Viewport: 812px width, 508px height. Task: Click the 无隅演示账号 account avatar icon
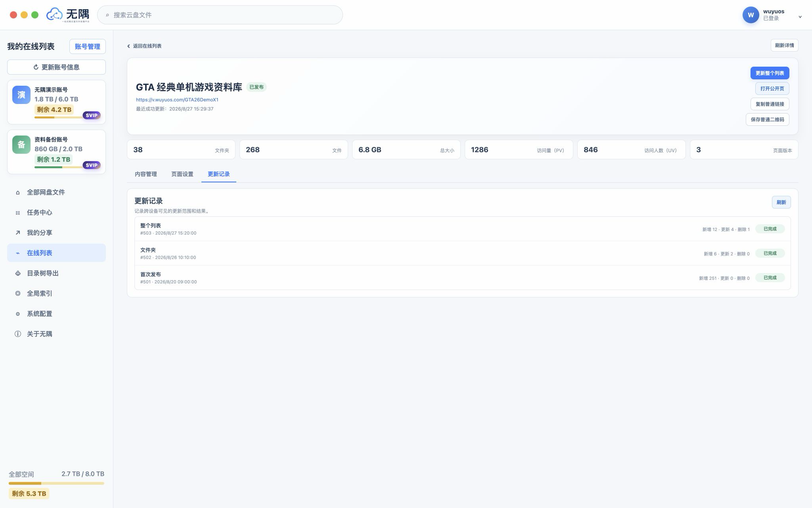coord(21,95)
